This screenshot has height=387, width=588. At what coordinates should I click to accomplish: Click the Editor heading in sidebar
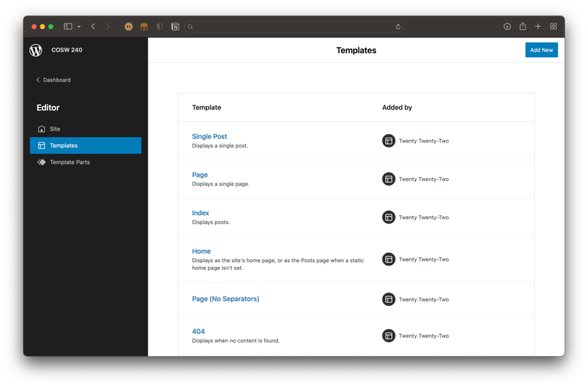point(48,107)
